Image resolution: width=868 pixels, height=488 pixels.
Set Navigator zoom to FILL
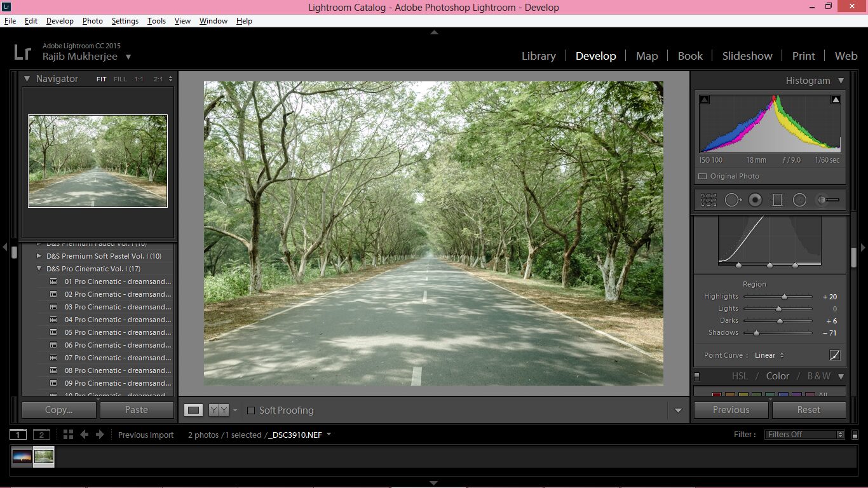pos(120,79)
